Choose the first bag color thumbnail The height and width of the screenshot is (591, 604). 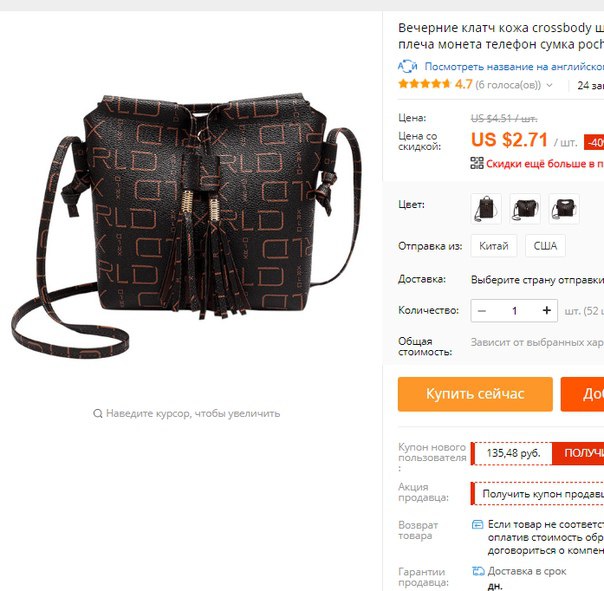[x=486, y=209]
